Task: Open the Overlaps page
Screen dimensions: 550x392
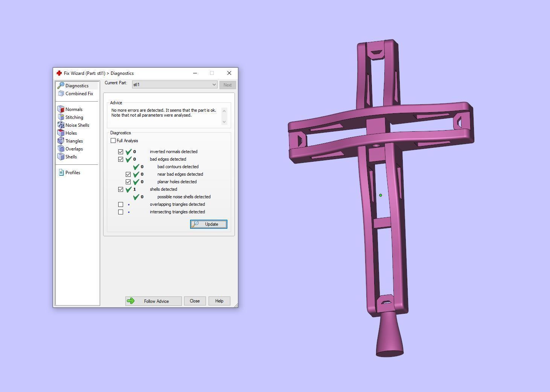Action: click(x=74, y=149)
